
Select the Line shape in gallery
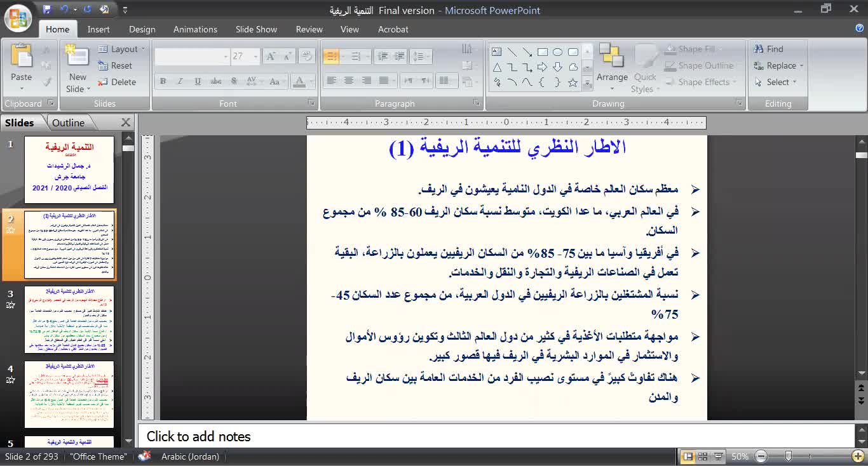click(512, 51)
